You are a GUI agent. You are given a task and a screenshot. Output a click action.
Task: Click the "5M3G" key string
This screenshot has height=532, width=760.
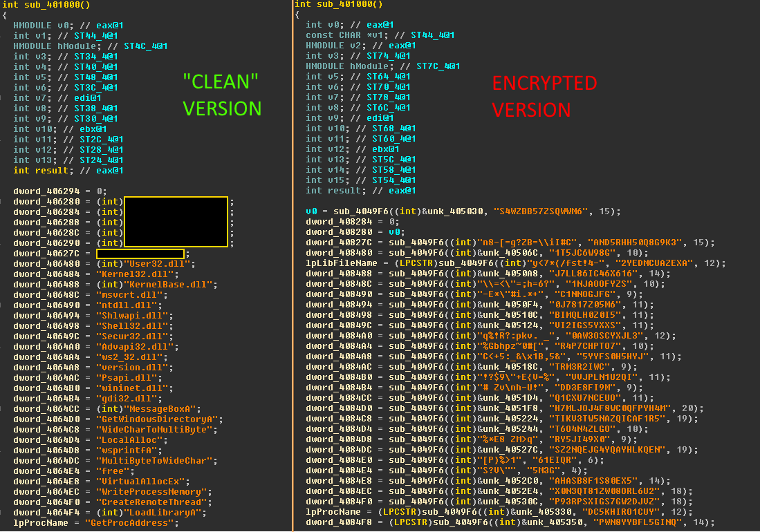coord(543,471)
